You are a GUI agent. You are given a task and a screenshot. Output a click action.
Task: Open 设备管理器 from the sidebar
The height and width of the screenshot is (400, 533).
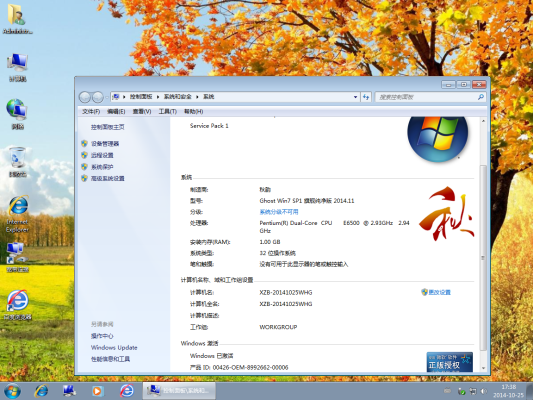click(105, 143)
